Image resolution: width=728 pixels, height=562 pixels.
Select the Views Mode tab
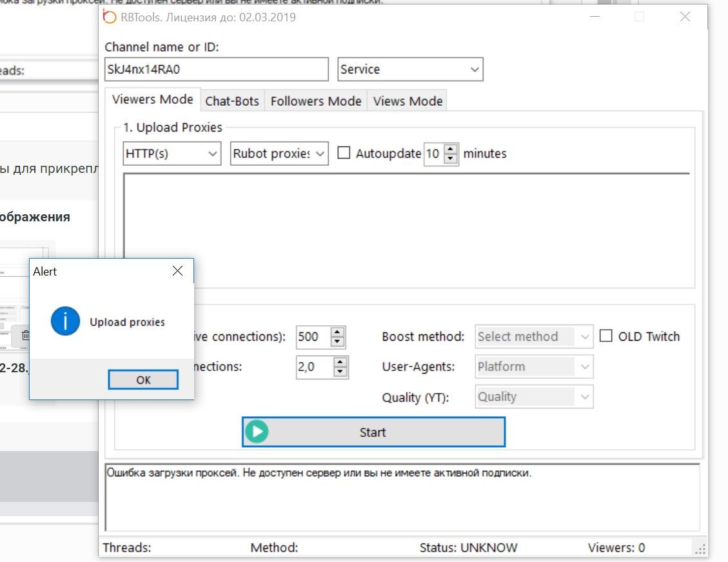408,101
